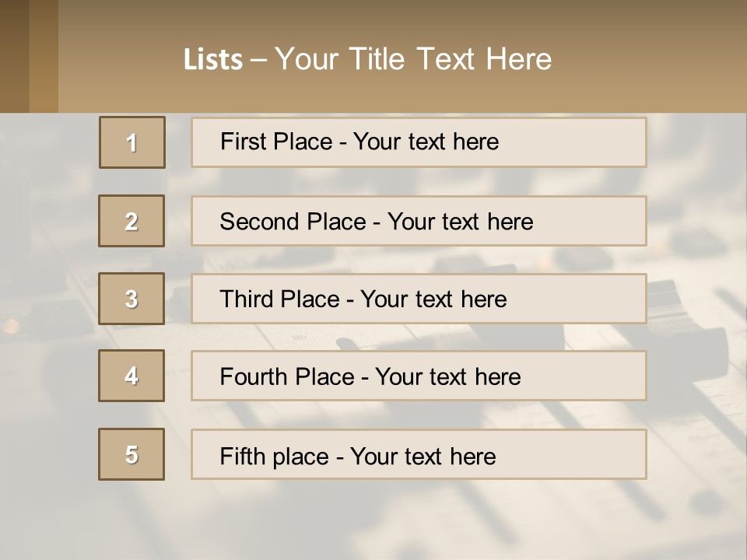This screenshot has height=560, width=747.
Task: Click the dark brown stripe in header corner
Action: point(14,56)
